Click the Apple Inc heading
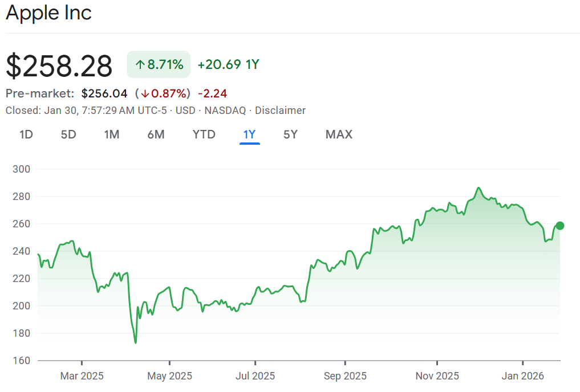Screen dimensions: 580x392 coord(49,13)
